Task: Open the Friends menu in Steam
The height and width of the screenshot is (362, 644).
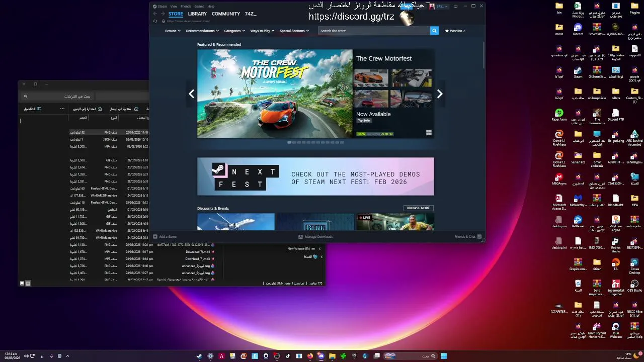Action: click(x=186, y=7)
